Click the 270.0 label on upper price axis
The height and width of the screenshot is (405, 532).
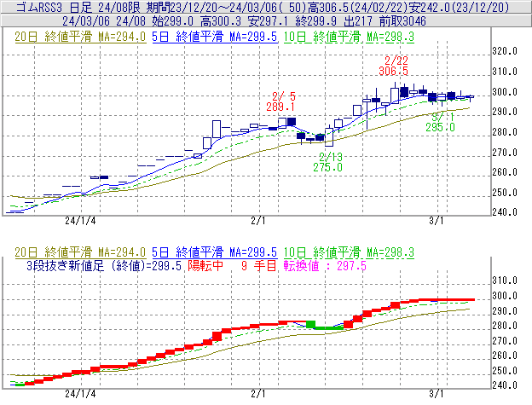pyautogui.click(x=505, y=153)
